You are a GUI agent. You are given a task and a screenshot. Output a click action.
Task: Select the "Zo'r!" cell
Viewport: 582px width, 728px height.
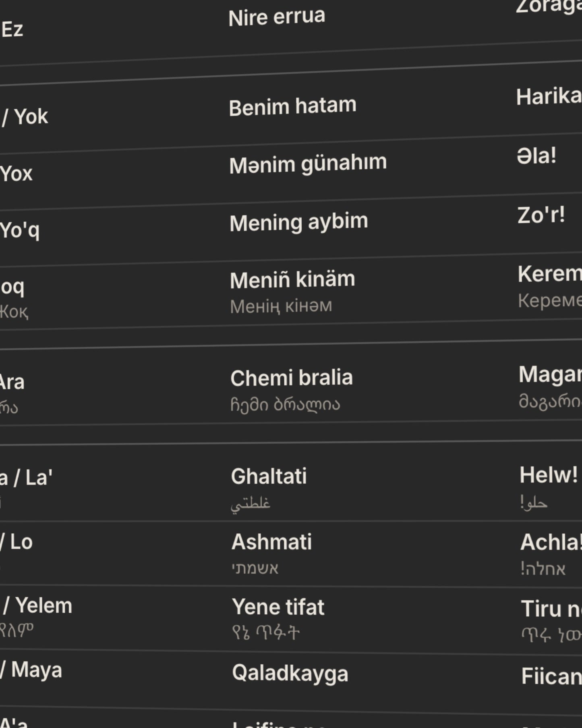pos(541,215)
